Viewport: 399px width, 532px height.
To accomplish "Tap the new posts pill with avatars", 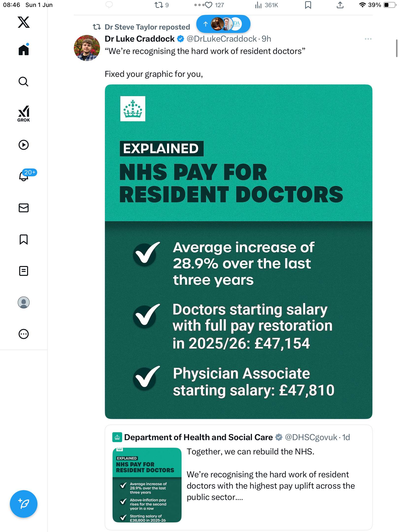I will [223, 24].
